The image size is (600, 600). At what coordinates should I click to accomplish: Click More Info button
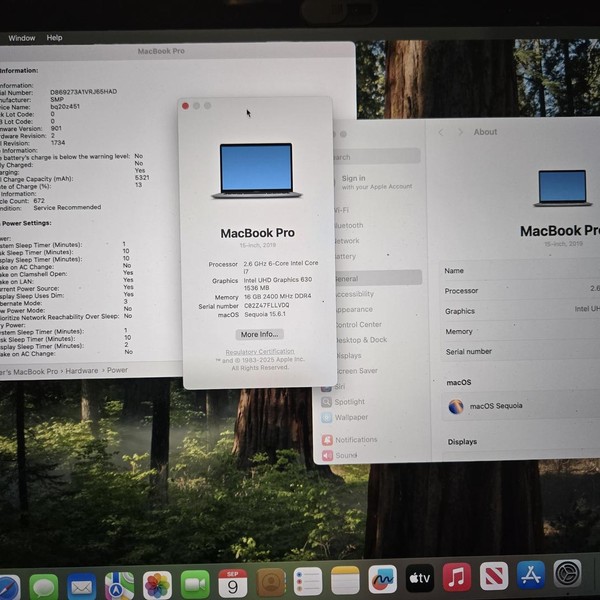(x=259, y=334)
